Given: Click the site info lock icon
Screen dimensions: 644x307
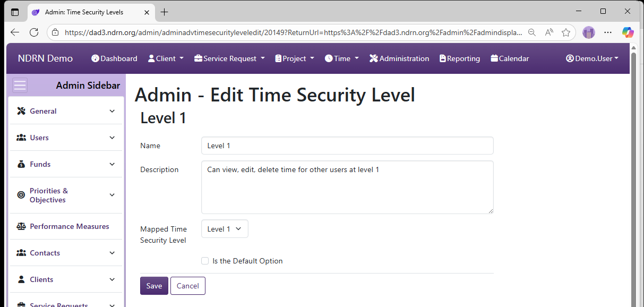Looking at the screenshot, I should pos(55,32).
